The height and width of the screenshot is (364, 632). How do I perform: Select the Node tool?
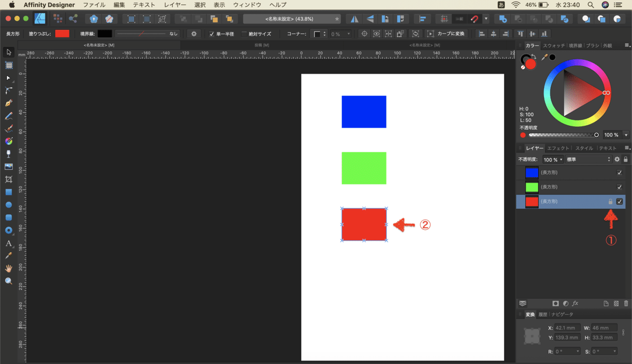click(x=9, y=78)
